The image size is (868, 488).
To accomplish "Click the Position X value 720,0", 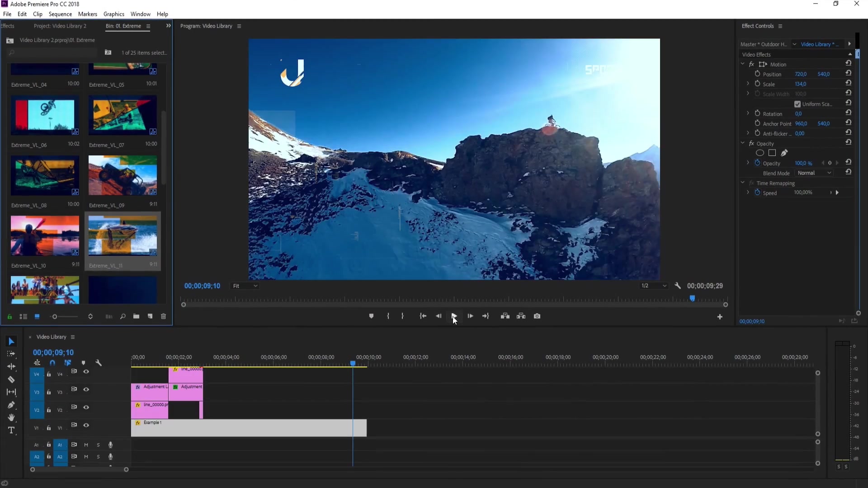I will point(800,74).
